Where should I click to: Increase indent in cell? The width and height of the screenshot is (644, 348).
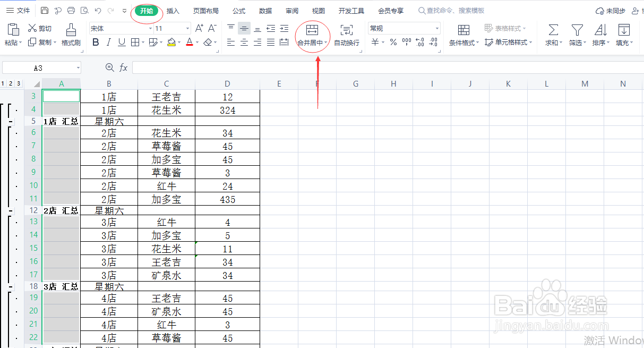pos(284,28)
